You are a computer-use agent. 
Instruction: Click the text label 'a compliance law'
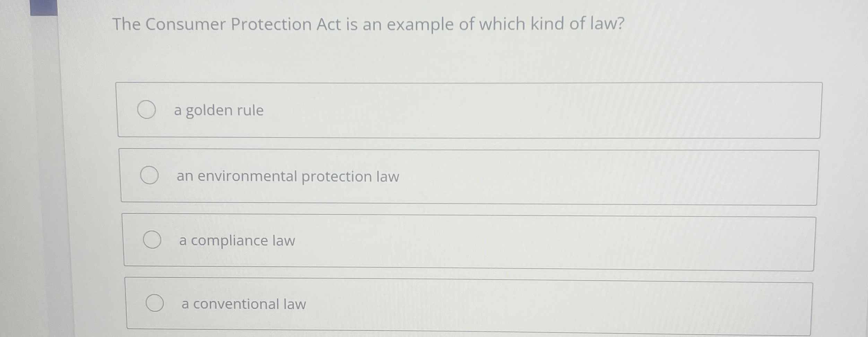click(x=236, y=241)
